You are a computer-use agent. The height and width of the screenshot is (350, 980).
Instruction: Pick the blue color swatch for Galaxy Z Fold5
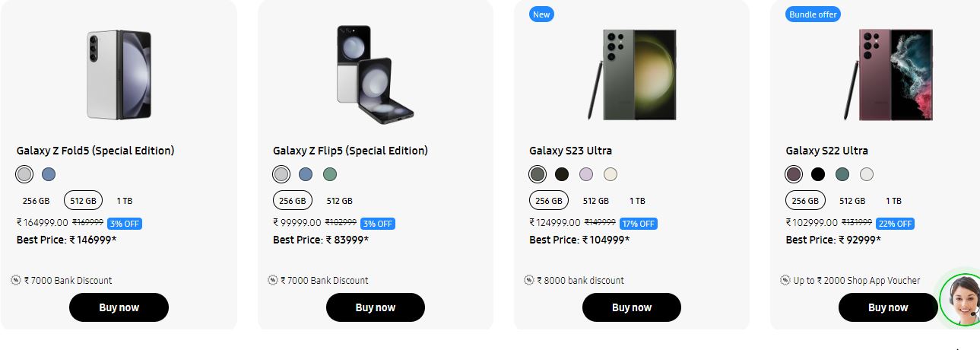click(x=49, y=174)
